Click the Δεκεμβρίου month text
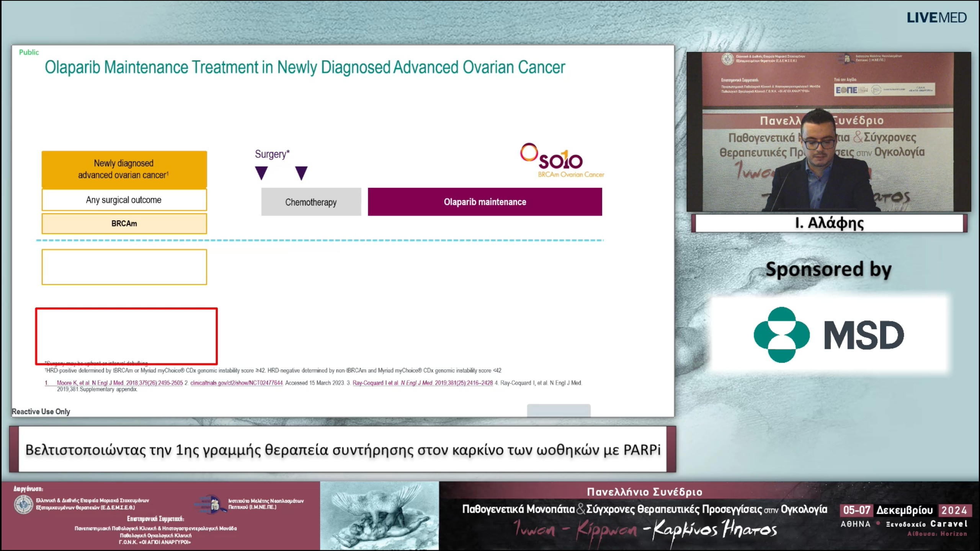 pyautogui.click(x=905, y=510)
